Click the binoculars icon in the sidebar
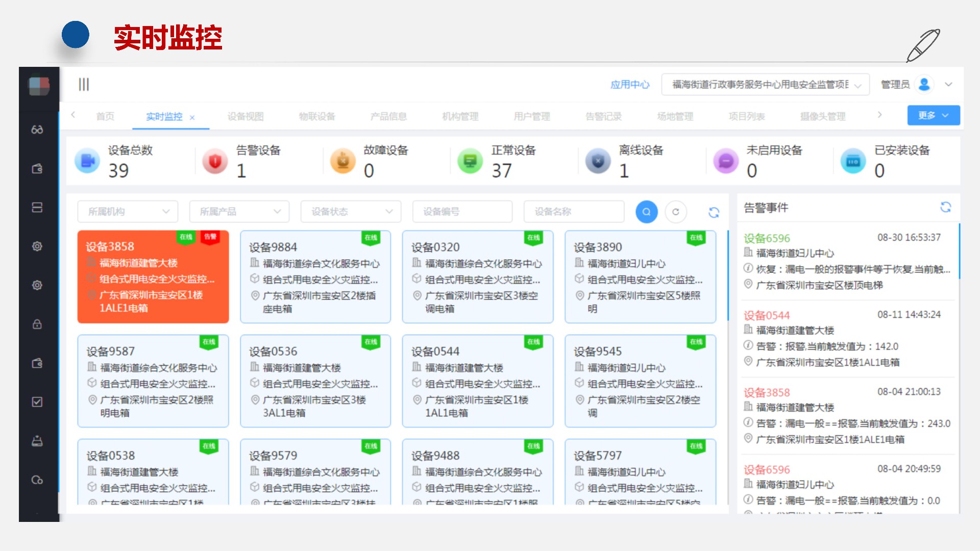The width and height of the screenshot is (980, 551). (37, 130)
